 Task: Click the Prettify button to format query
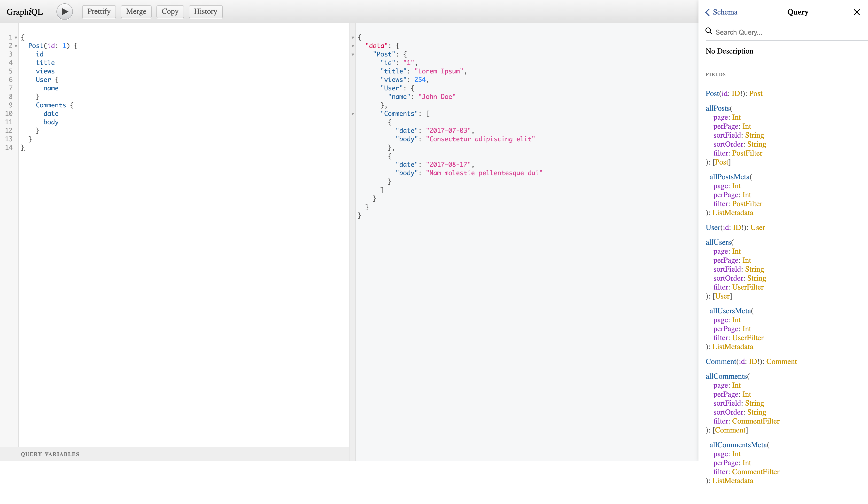pyautogui.click(x=98, y=11)
